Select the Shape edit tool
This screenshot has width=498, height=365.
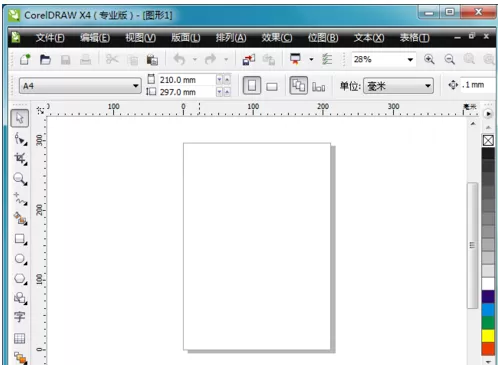click(20, 139)
